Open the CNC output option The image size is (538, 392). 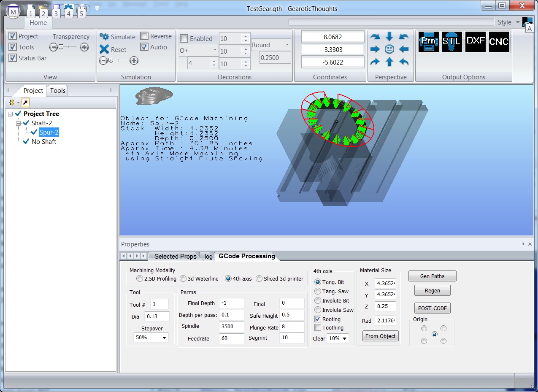click(x=499, y=42)
